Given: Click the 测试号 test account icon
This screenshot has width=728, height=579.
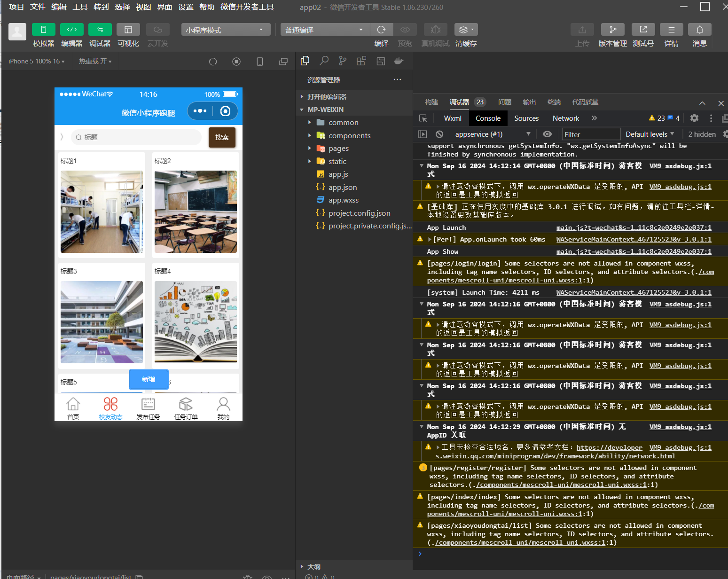Looking at the screenshot, I should point(643,30).
